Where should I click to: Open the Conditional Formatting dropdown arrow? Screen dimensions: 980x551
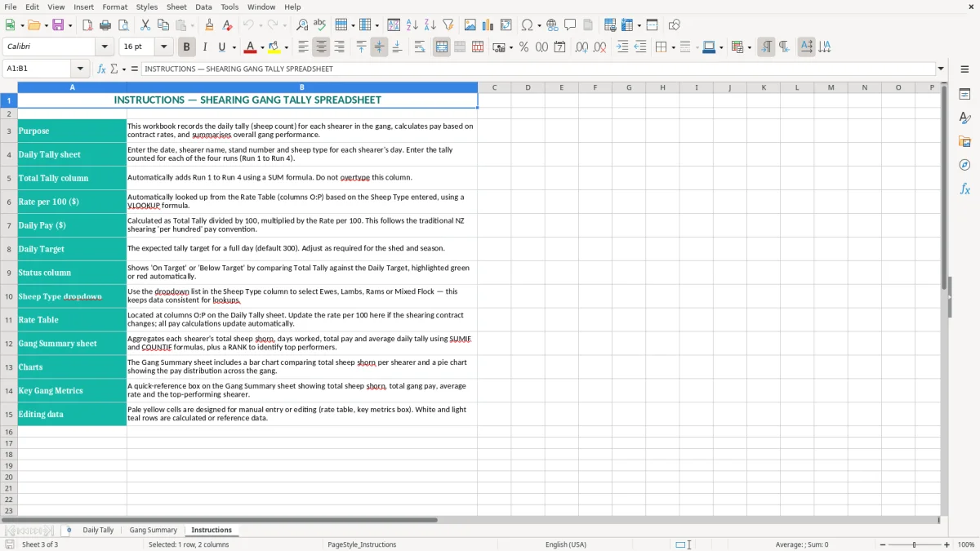pyautogui.click(x=749, y=47)
